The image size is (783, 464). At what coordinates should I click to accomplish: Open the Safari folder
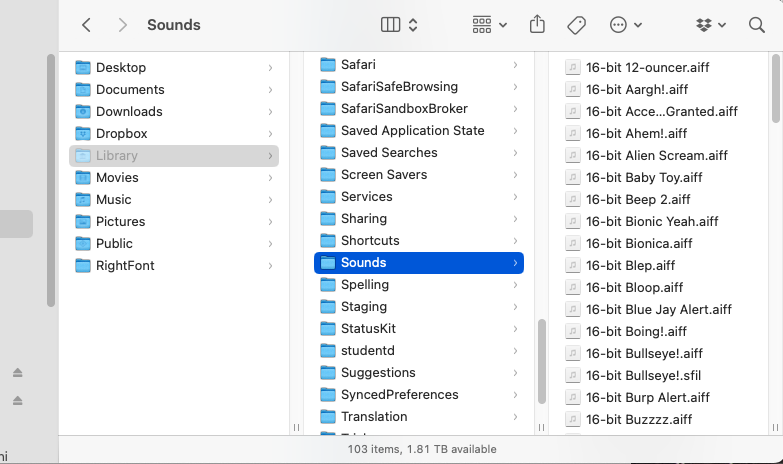click(419, 64)
